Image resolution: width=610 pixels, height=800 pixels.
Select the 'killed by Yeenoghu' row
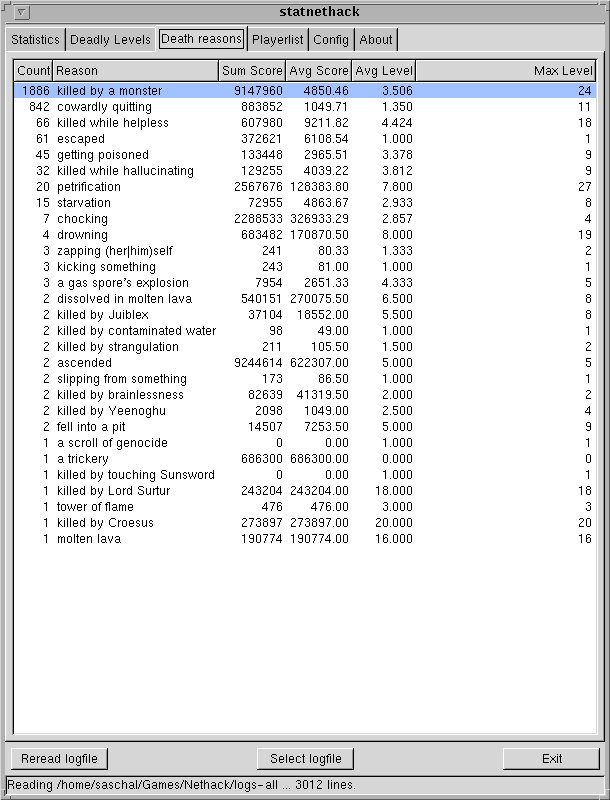305,411
